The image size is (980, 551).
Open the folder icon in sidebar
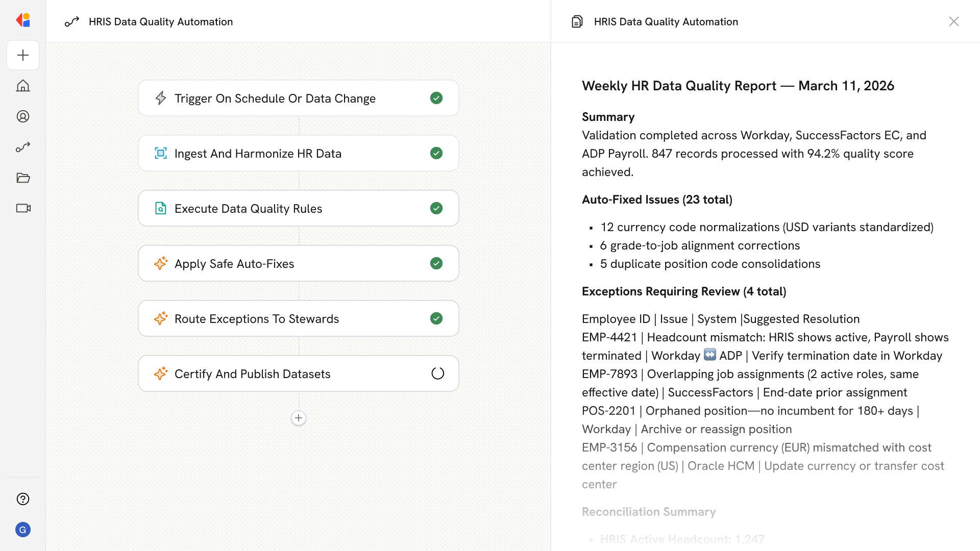(23, 178)
